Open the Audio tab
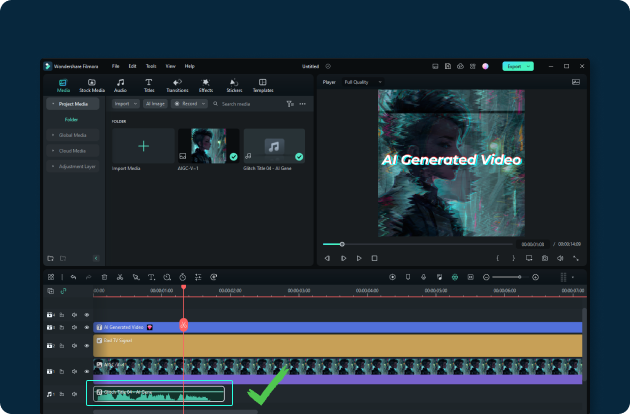This screenshot has width=630, height=414. tap(120, 86)
